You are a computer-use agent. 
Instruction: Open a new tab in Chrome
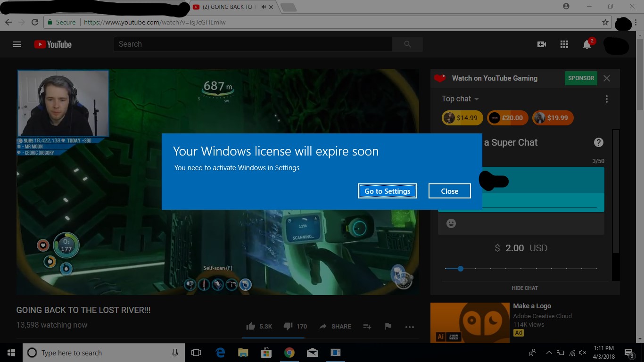click(x=288, y=7)
